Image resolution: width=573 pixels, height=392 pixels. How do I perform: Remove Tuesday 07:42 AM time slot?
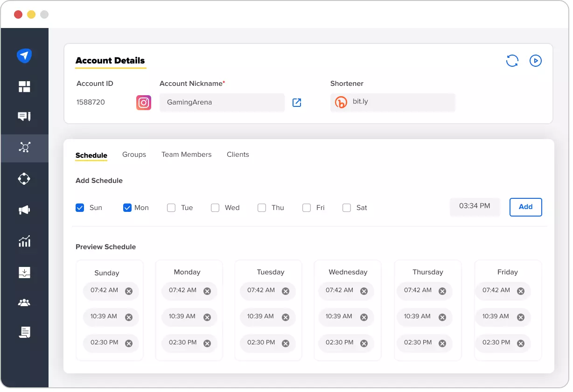(286, 291)
